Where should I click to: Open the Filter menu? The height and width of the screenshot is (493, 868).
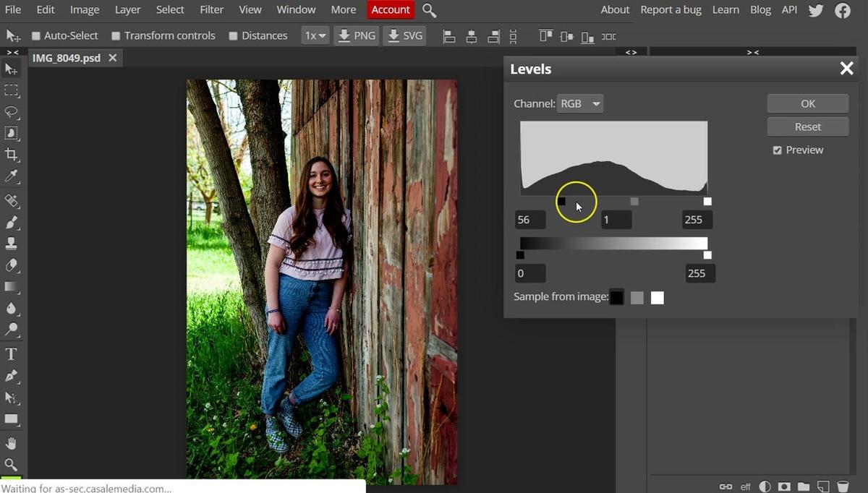coord(212,10)
